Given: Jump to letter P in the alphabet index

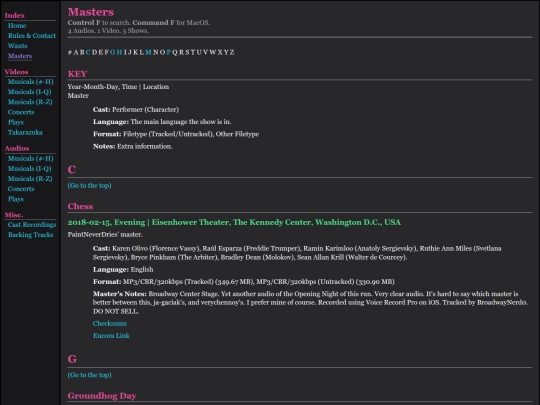Looking at the screenshot, I should (x=168, y=52).
